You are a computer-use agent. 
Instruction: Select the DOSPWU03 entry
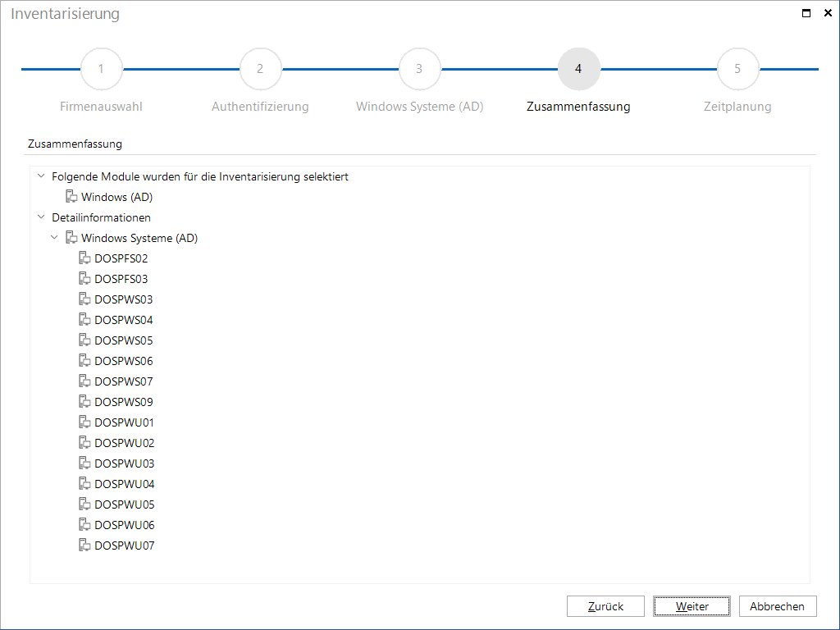pos(125,463)
